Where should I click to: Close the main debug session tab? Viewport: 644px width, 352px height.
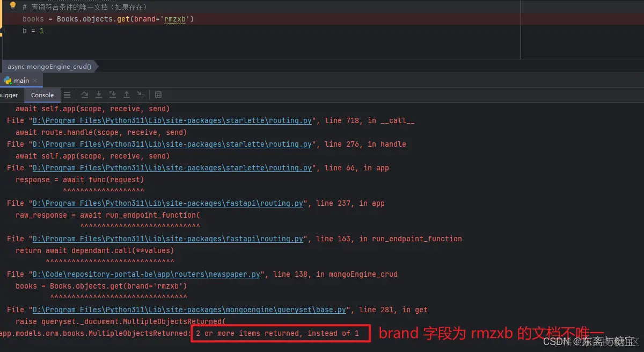tap(35, 81)
